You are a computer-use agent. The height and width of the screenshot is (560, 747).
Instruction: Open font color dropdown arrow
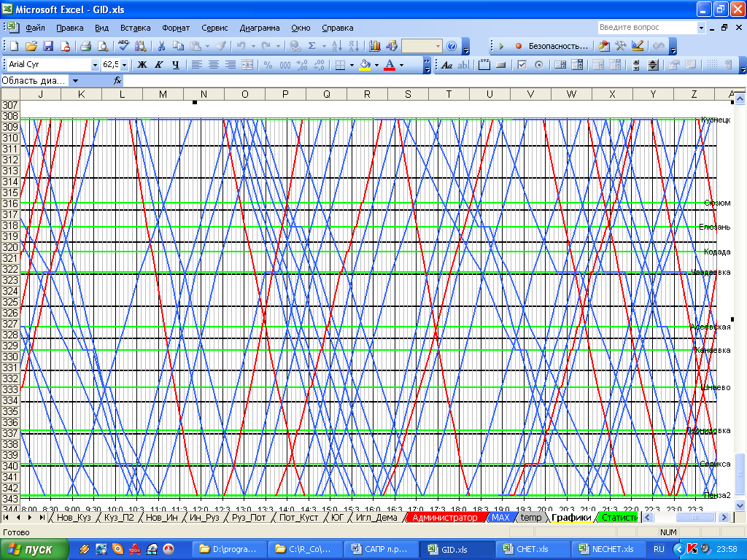click(402, 65)
